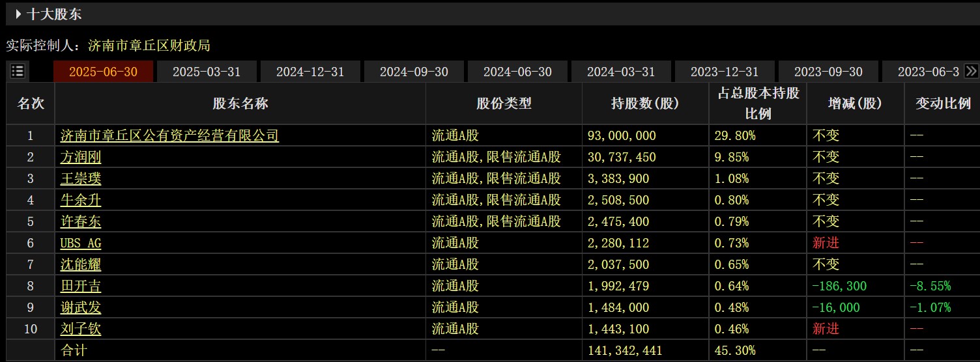Screen dimensions: 980x362
Task: Select the 2025-06-30 active date tab
Action: 103,72
